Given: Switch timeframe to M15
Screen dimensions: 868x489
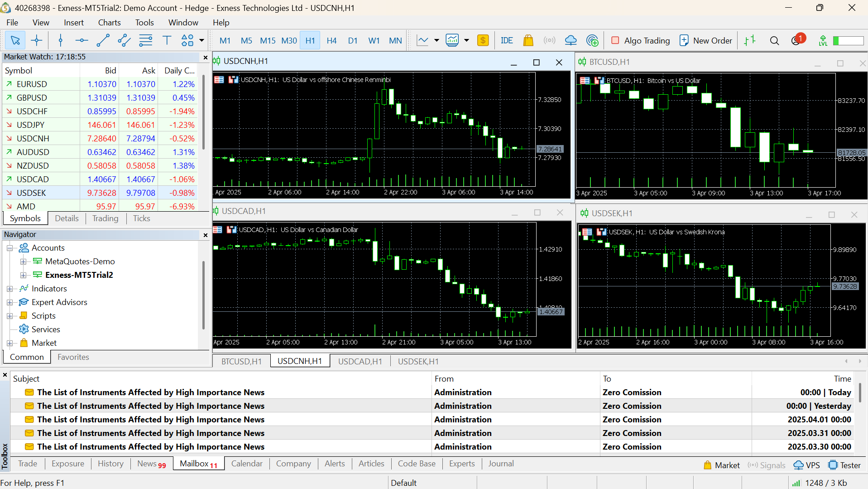Looking at the screenshot, I should 268,40.
